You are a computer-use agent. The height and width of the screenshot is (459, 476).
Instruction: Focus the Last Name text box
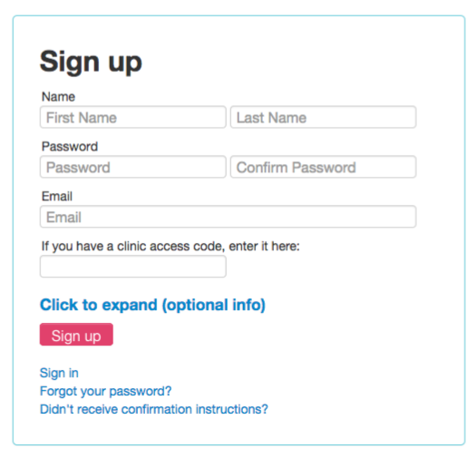coord(324,117)
